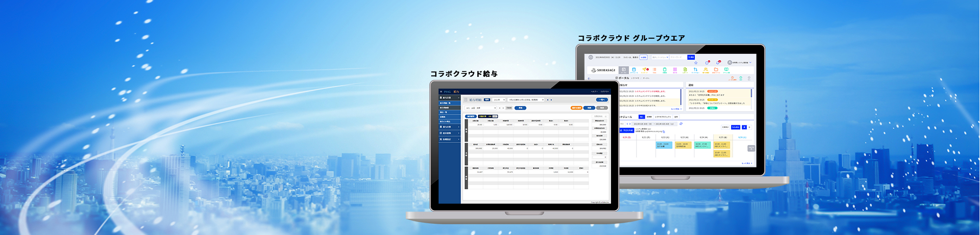This screenshot has height=235, width=980.
Task: Click page top button in groupware
Action: pos(751,148)
